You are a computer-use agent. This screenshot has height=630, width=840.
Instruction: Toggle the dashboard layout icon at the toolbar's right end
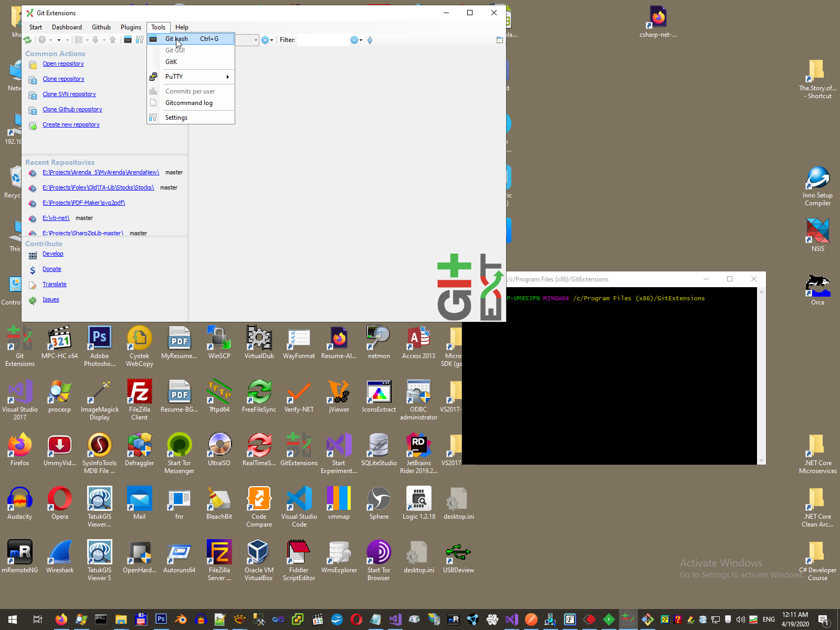coord(500,40)
